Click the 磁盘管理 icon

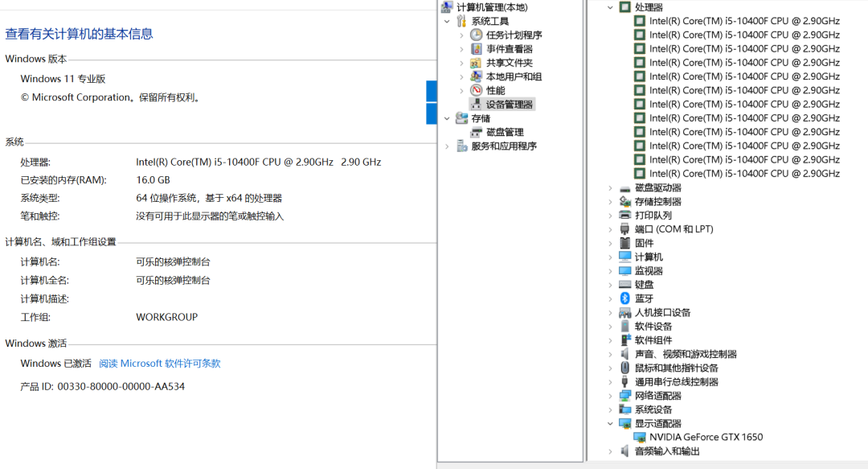tap(476, 132)
